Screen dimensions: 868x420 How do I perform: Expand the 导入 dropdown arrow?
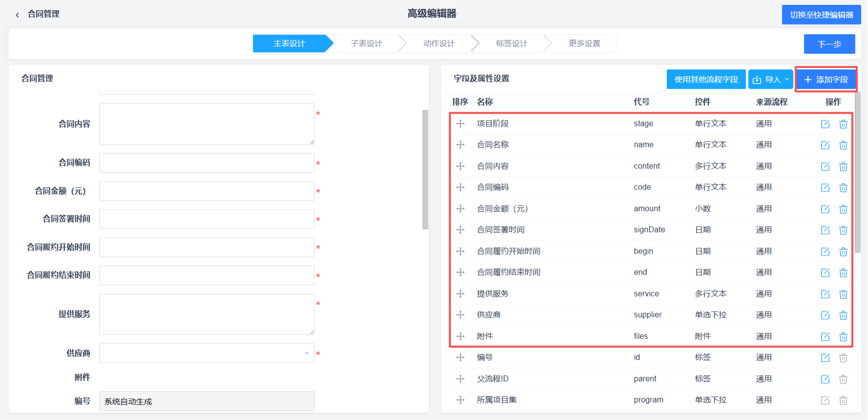(787, 80)
